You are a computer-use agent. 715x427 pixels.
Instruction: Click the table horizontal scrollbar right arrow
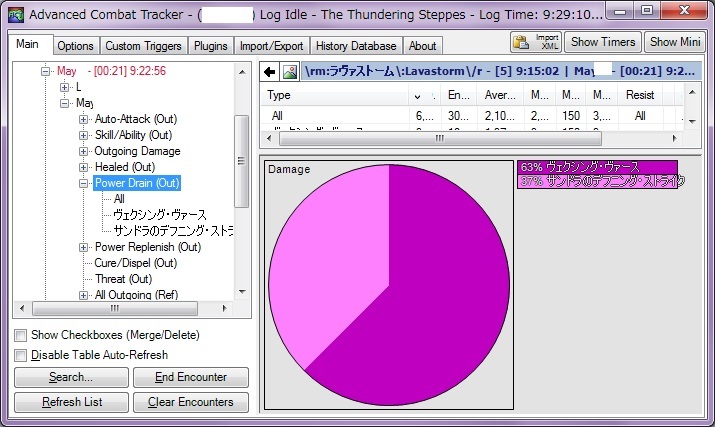[x=675, y=138]
